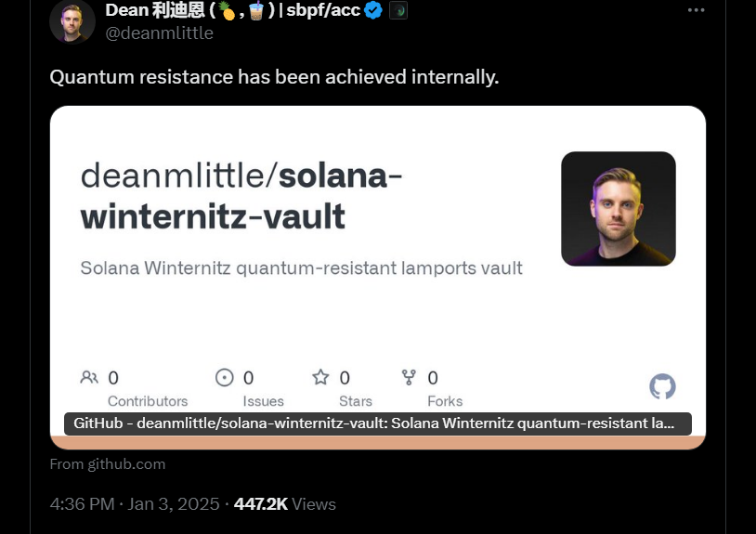Open the three-dot more options menu
The image size is (756, 534).
696,10
